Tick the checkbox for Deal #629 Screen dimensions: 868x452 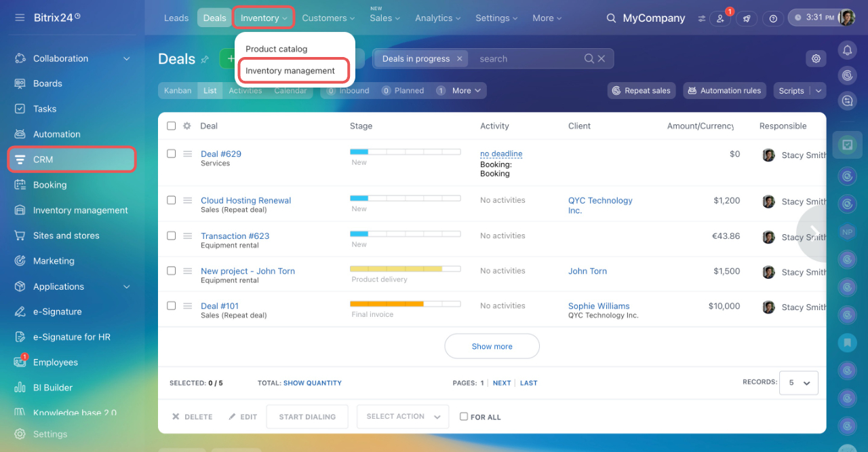171,154
